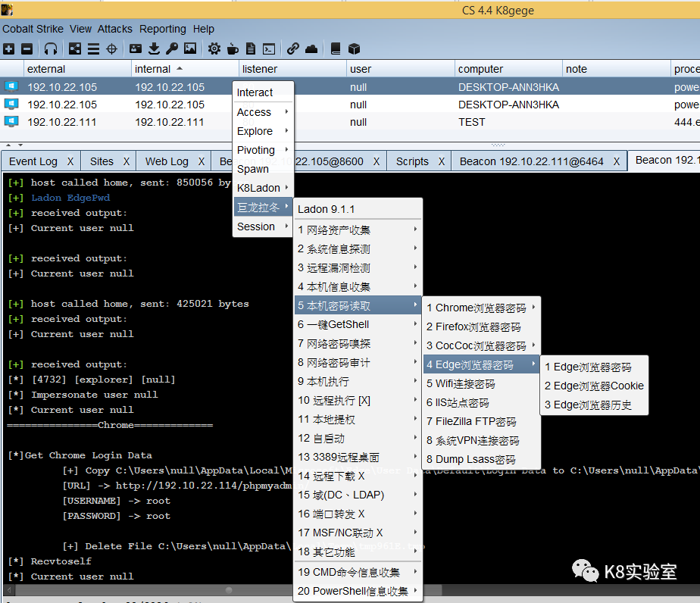Switch to the Sites tab
The image size is (700, 603).
(102, 161)
